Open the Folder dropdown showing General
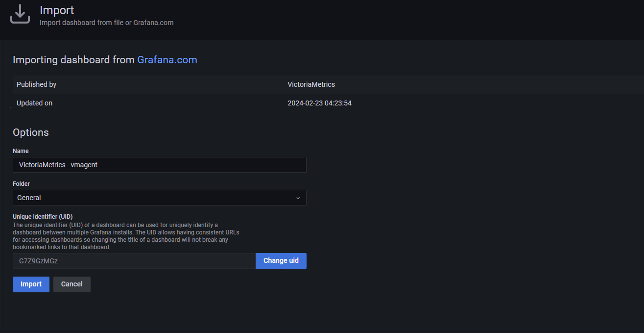Viewport: 644px width, 333px height. tap(160, 198)
